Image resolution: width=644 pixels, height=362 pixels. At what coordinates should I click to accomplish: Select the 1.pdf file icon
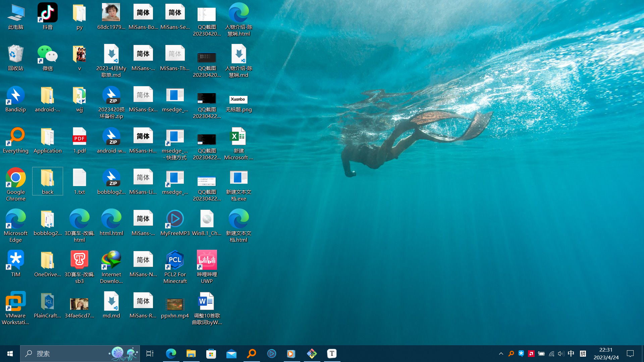(x=79, y=140)
